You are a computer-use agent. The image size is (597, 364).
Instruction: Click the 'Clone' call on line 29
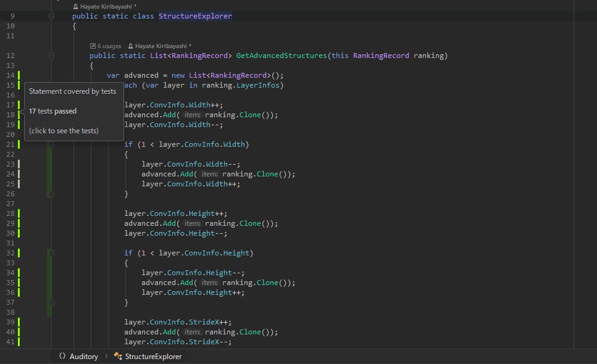coord(250,224)
